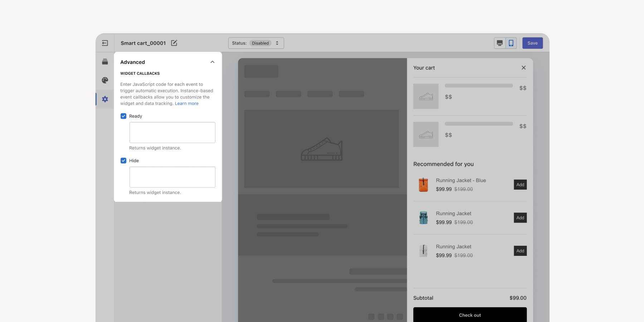Click the Check out button
The height and width of the screenshot is (322, 644).
click(x=470, y=315)
